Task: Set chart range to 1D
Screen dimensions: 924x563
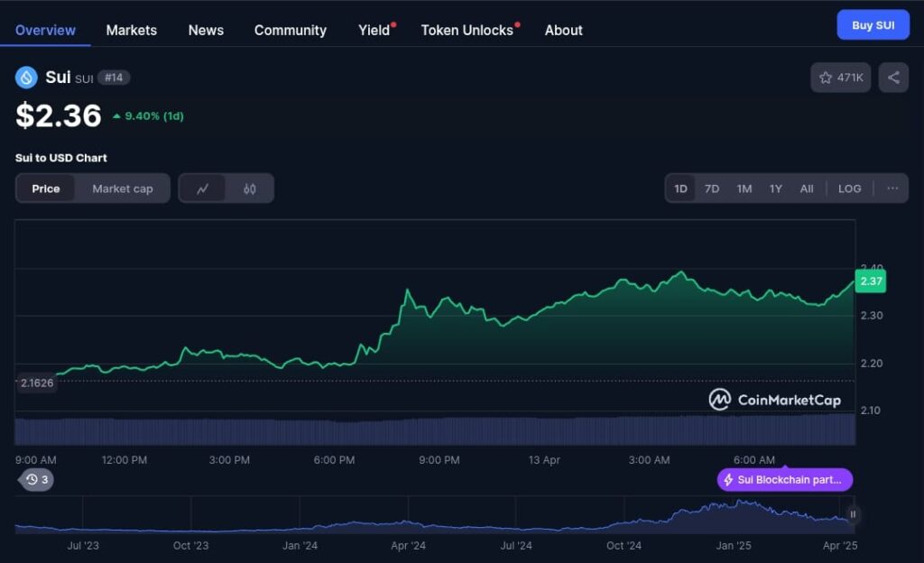Action: (x=680, y=189)
